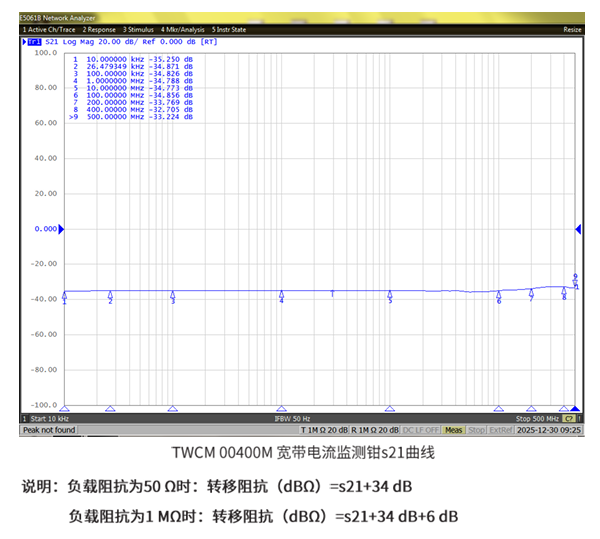This screenshot has width=600, height=539.
Task: Click the Tr1 trace label
Action: 35,42
